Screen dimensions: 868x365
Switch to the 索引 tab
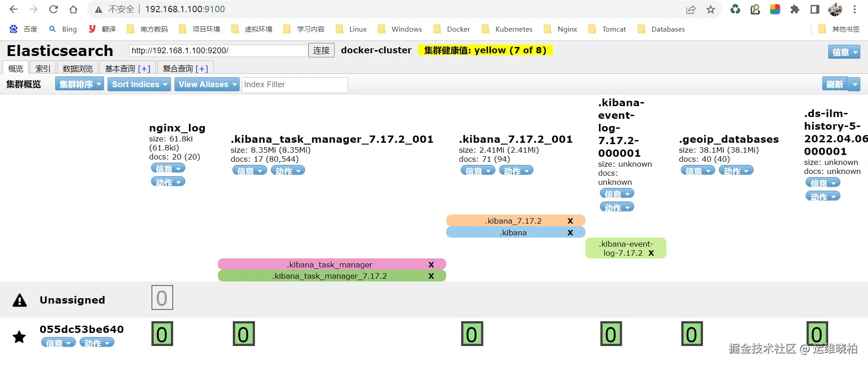[x=43, y=68]
